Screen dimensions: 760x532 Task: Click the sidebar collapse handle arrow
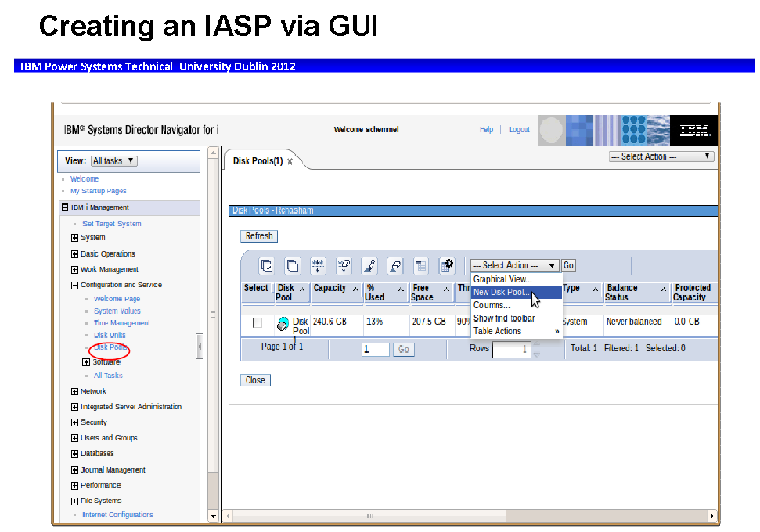[199, 347]
